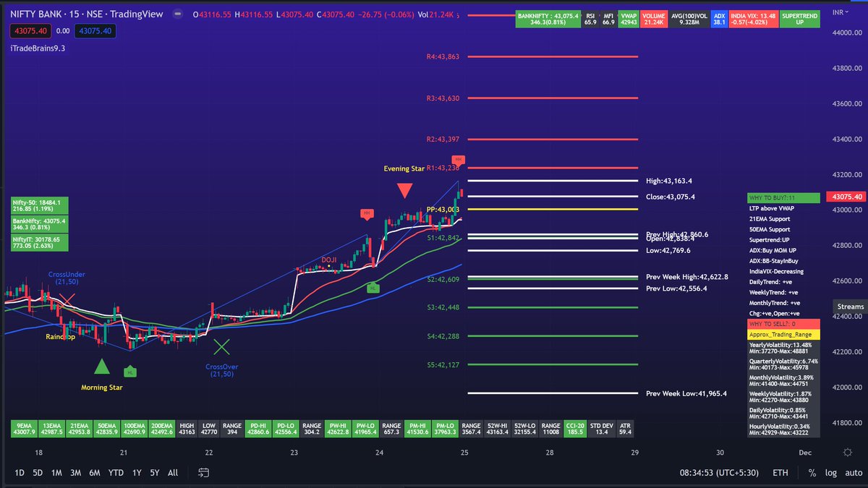Click the red current price label on price axis

coord(848,197)
